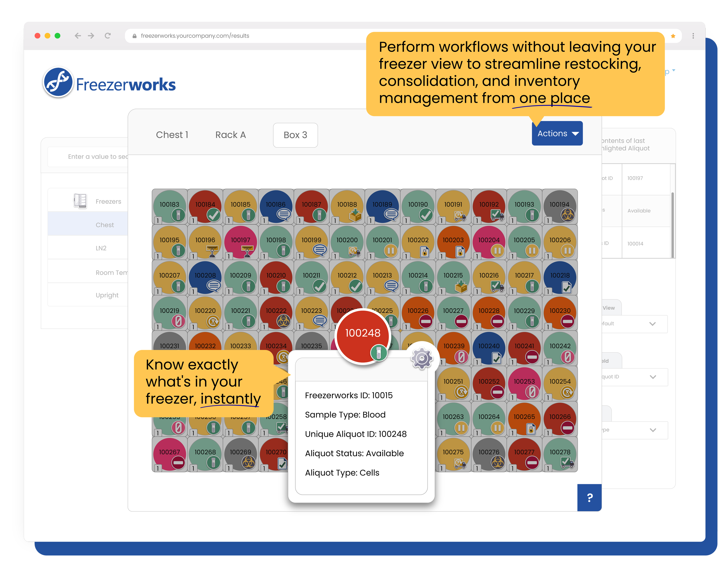This screenshot has width=728, height=578.
Task: Open the user dropdown arrow top right
Action: [x=673, y=70]
